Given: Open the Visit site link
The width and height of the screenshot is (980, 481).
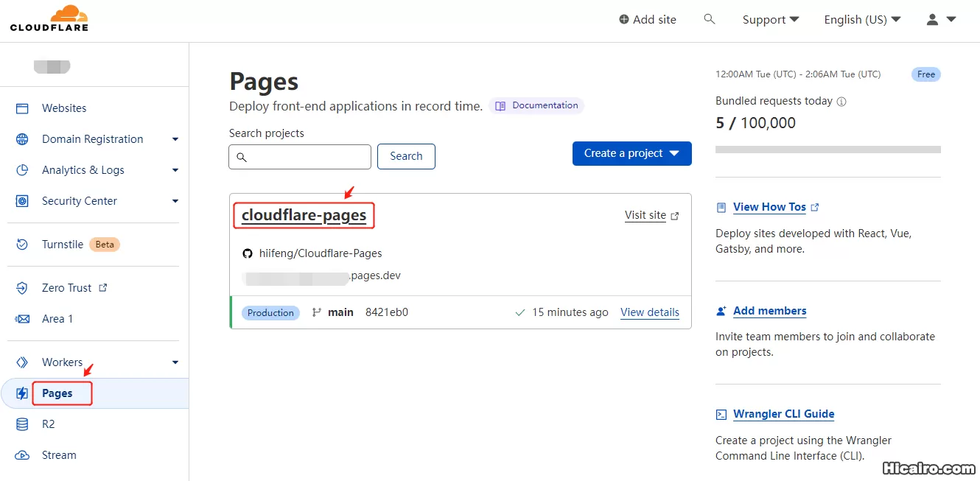Looking at the screenshot, I should (x=647, y=215).
